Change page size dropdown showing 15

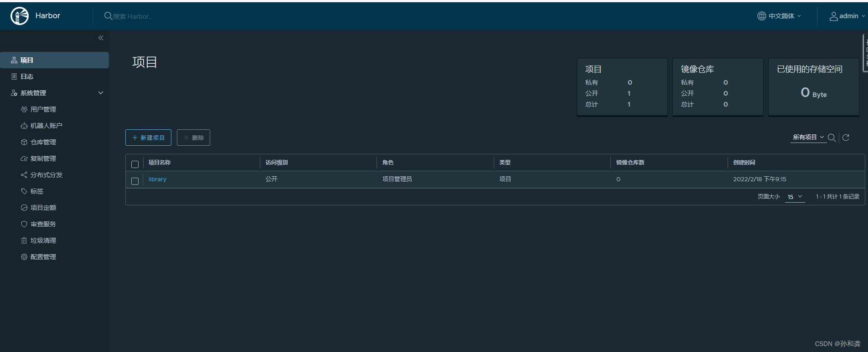pyautogui.click(x=795, y=197)
